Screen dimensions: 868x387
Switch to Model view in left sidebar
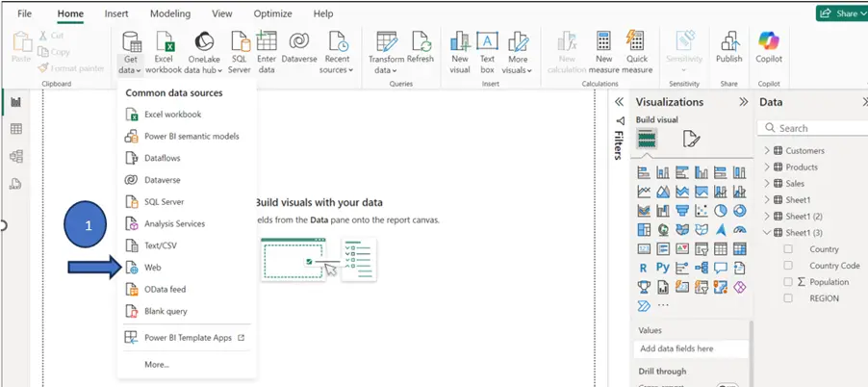pyautogui.click(x=16, y=157)
